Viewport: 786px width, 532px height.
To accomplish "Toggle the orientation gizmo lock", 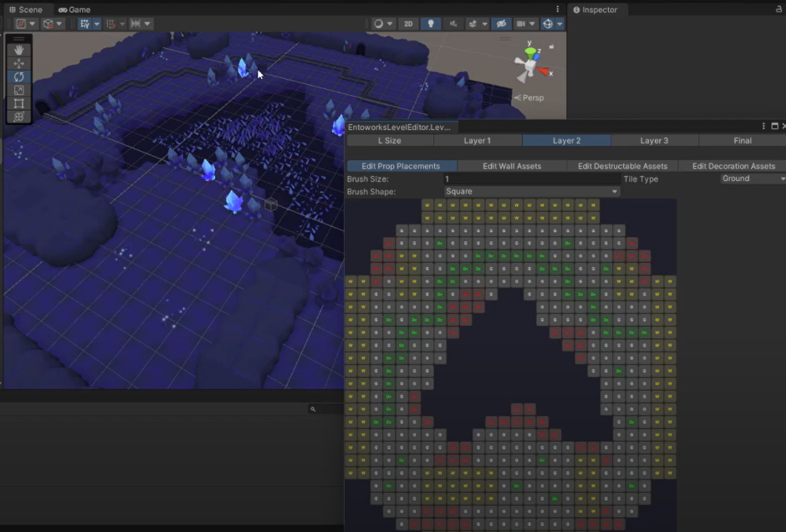I will (551, 47).
